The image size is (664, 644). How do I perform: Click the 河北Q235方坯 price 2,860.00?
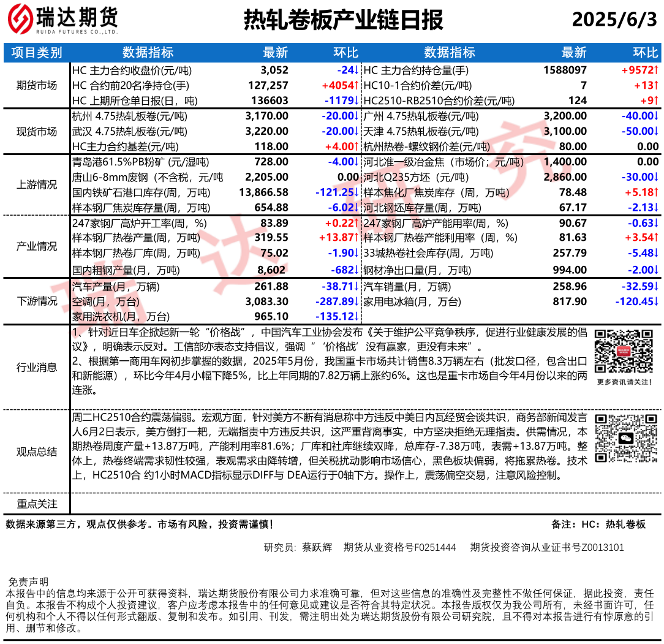point(565,177)
